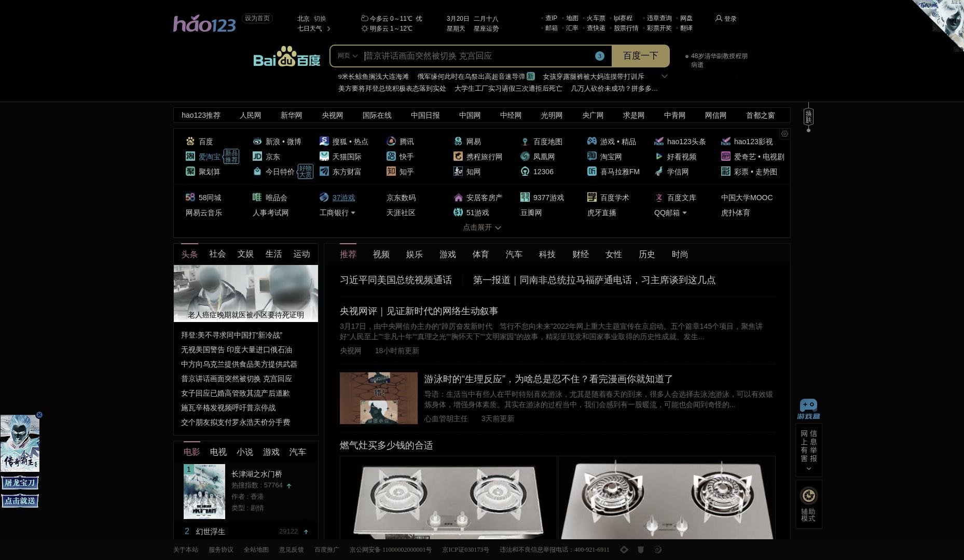Expand 网上有害信息举报 panel chevron
The width and height of the screenshot is (964, 560).
pyautogui.click(x=808, y=469)
